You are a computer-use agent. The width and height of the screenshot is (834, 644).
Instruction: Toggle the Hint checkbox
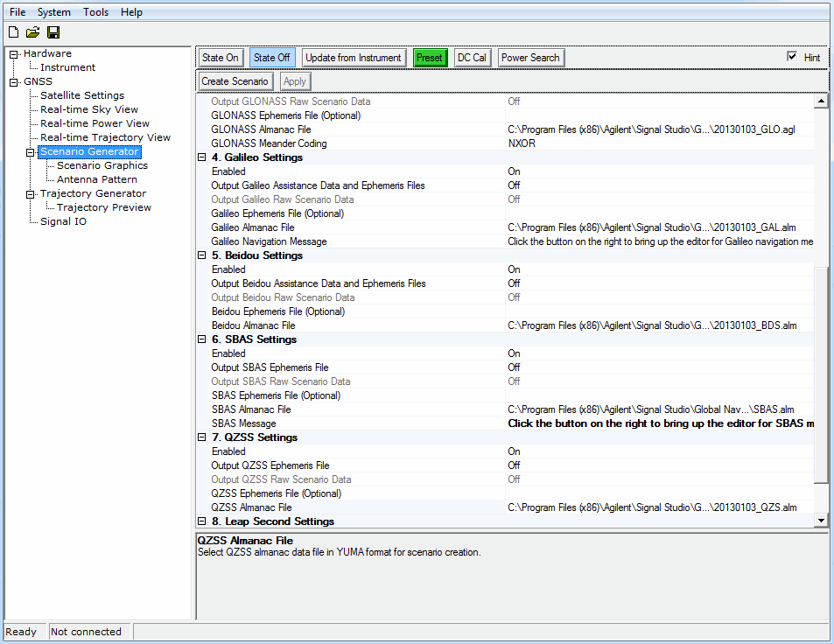tap(793, 58)
